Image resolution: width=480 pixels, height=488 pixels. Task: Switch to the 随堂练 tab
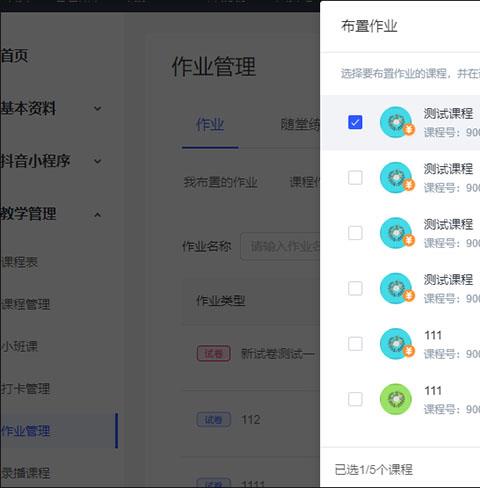[300, 125]
